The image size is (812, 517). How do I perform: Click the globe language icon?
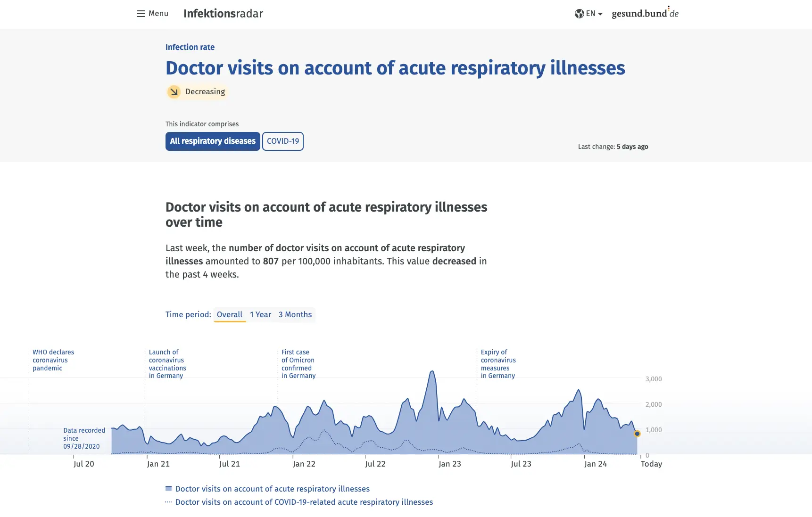[x=580, y=14]
